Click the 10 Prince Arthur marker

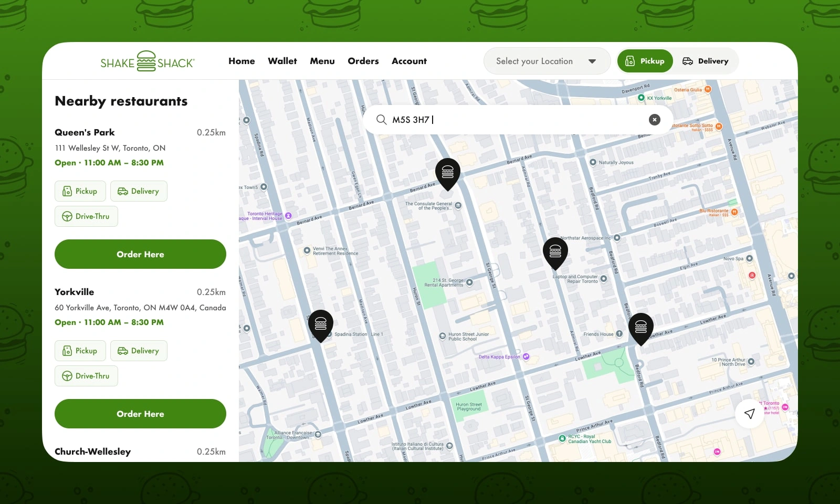[x=751, y=362]
